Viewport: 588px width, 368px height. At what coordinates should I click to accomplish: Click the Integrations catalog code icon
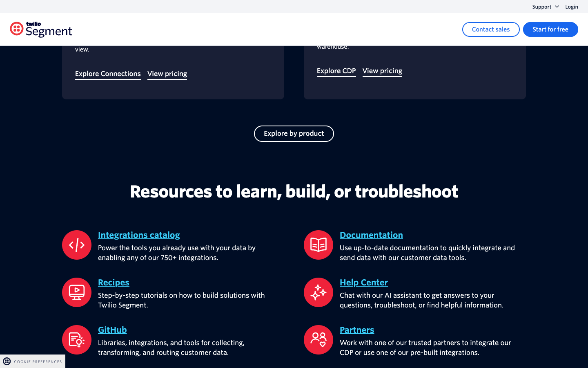pyautogui.click(x=77, y=245)
